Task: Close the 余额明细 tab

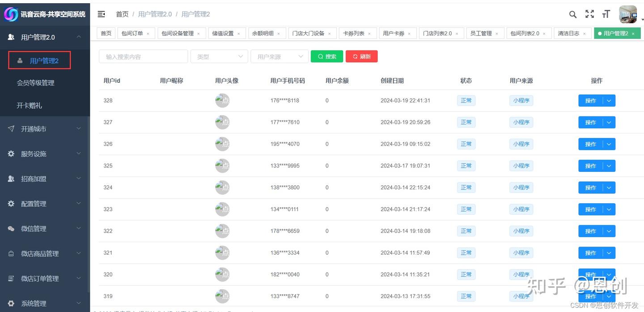Action: tap(279, 34)
